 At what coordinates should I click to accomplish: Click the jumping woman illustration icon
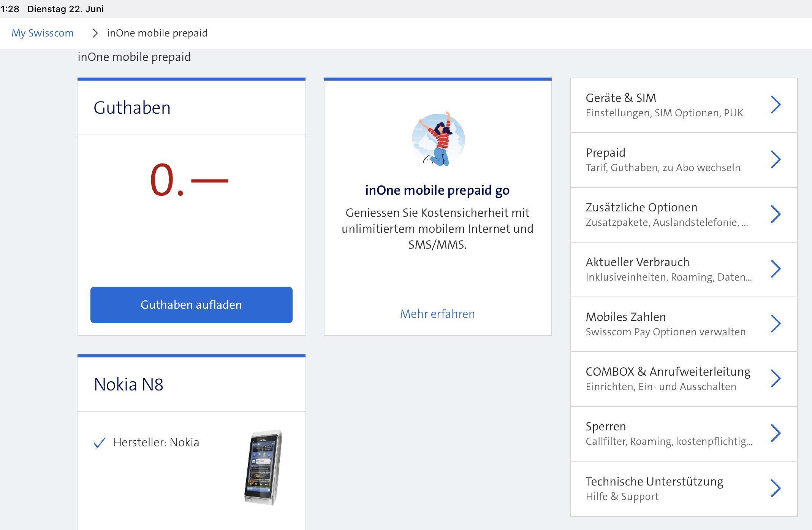pyautogui.click(x=438, y=140)
